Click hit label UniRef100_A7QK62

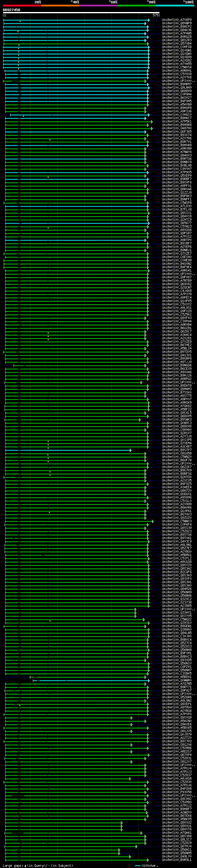pos(177,406)
